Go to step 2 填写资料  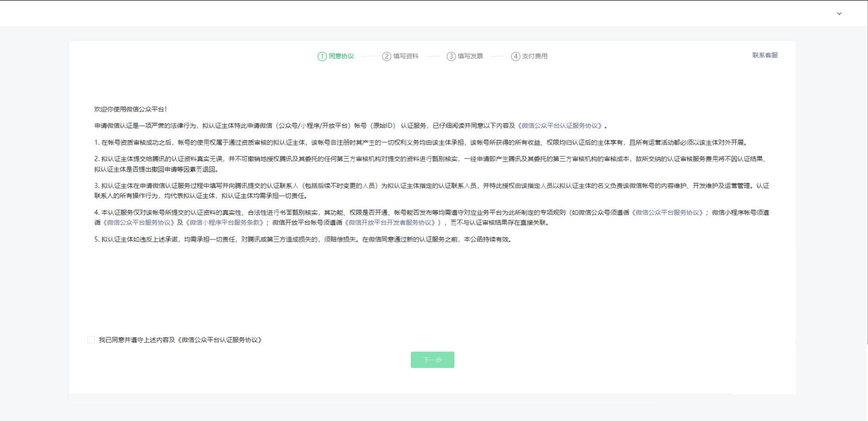400,56
